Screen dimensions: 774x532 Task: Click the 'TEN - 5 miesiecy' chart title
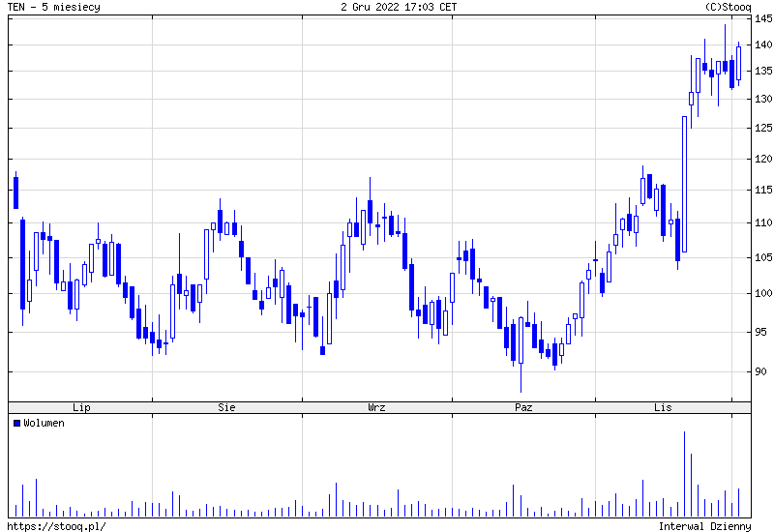pyautogui.click(x=54, y=7)
